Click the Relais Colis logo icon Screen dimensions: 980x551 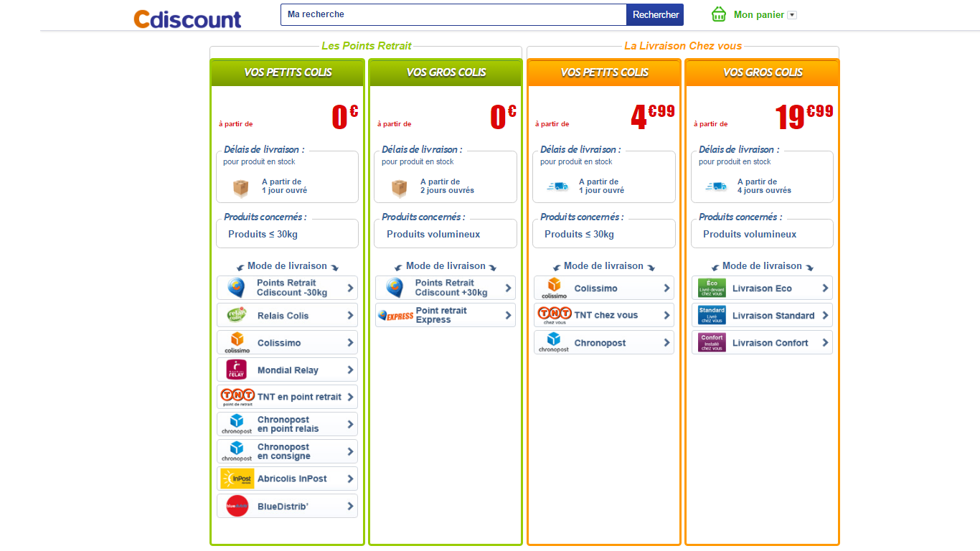coord(237,315)
